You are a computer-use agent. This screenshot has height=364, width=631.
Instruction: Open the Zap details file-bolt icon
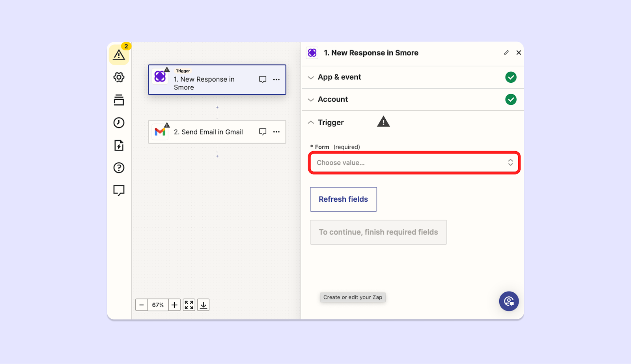(119, 145)
